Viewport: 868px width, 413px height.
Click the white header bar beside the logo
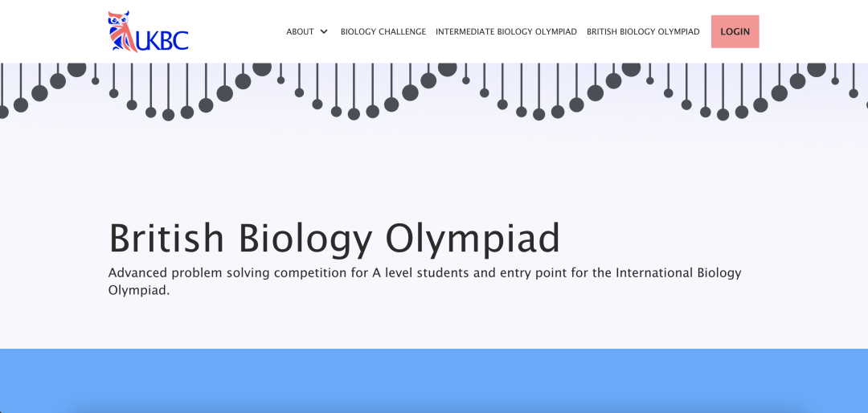click(x=237, y=31)
